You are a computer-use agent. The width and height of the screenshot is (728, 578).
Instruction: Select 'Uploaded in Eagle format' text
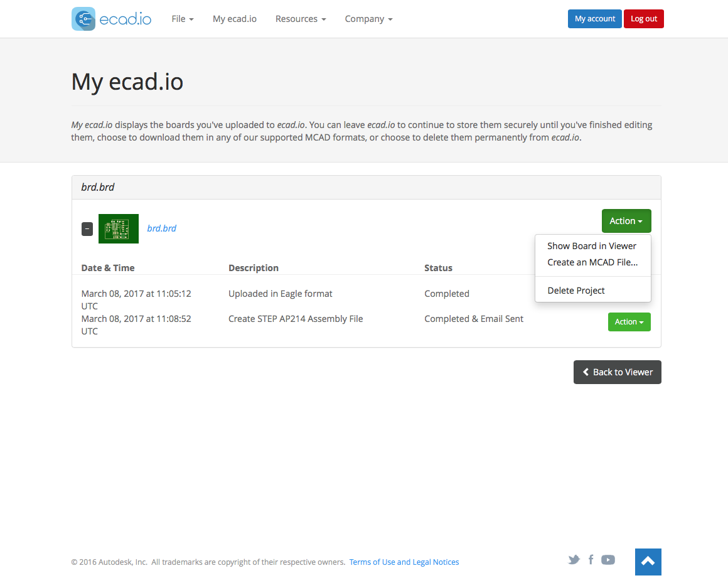click(281, 294)
